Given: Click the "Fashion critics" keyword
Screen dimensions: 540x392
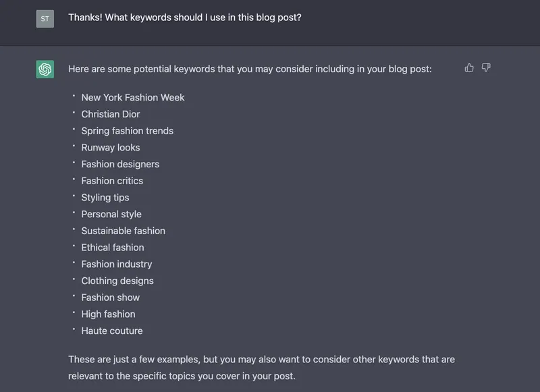Looking at the screenshot, I should point(112,181).
